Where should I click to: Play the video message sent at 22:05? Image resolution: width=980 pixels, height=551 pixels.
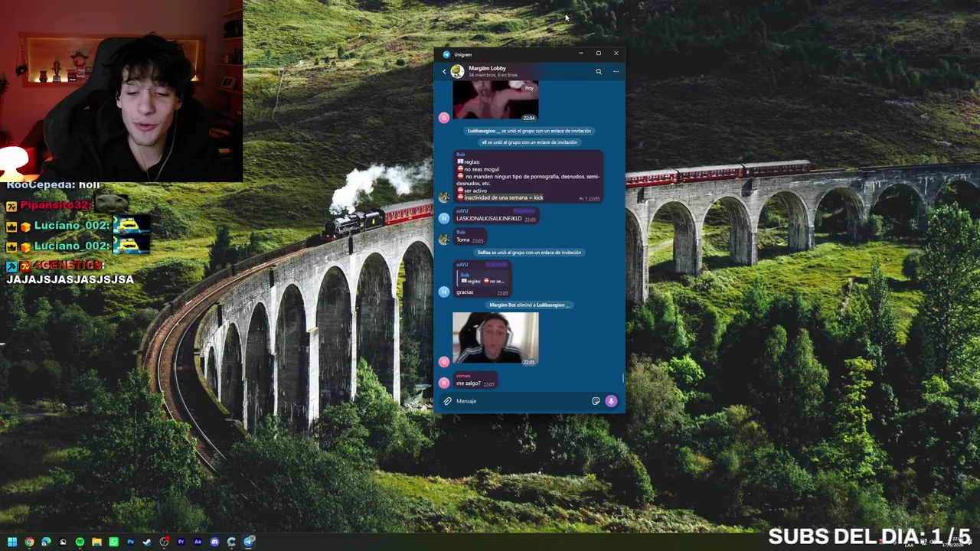pyautogui.click(x=495, y=339)
